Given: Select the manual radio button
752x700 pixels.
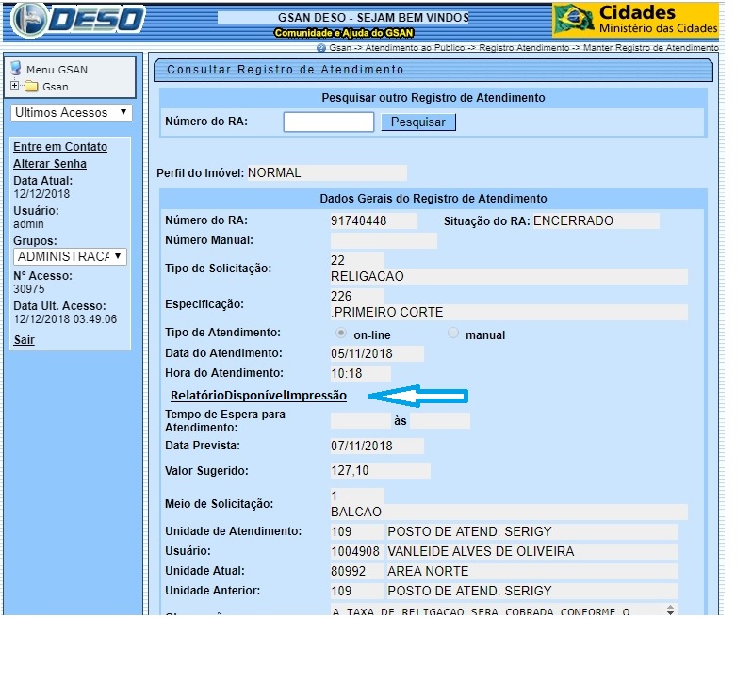Looking at the screenshot, I should 453,334.
